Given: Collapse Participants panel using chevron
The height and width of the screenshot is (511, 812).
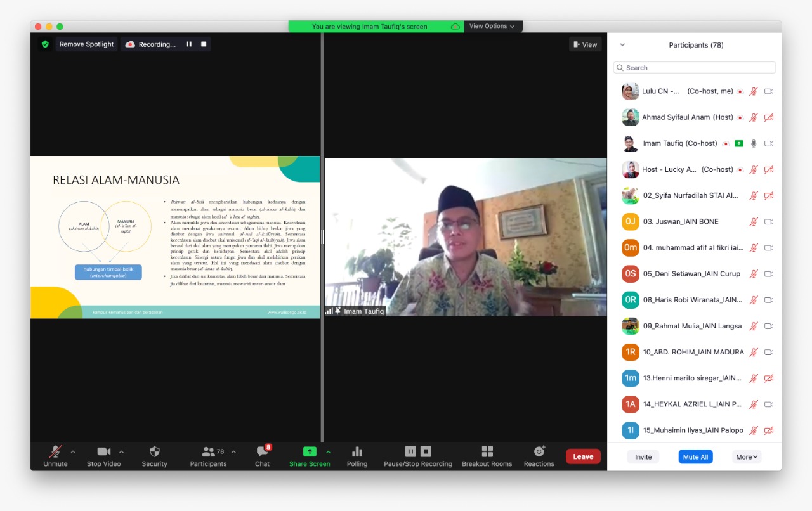Looking at the screenshot, I should tap(622, 45).
